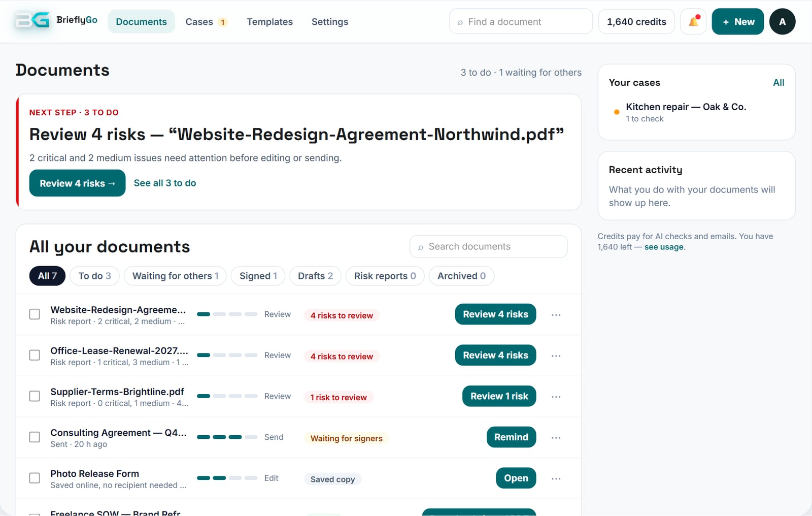Click Review 1 risk for Supplier-Terms-Brightline
This screenshot has width=812, height=516.
(499, 396)
